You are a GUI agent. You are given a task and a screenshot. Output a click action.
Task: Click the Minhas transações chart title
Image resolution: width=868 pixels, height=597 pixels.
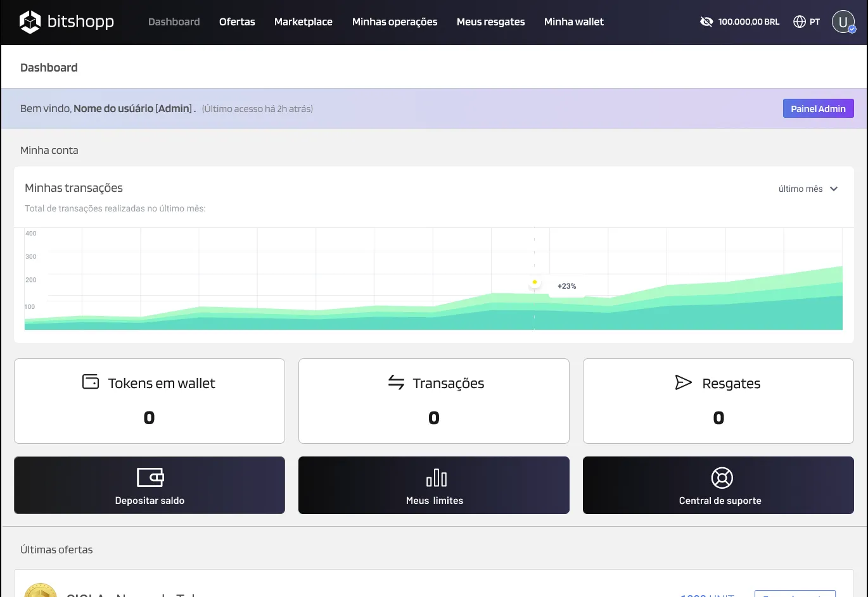coord(73,188)
